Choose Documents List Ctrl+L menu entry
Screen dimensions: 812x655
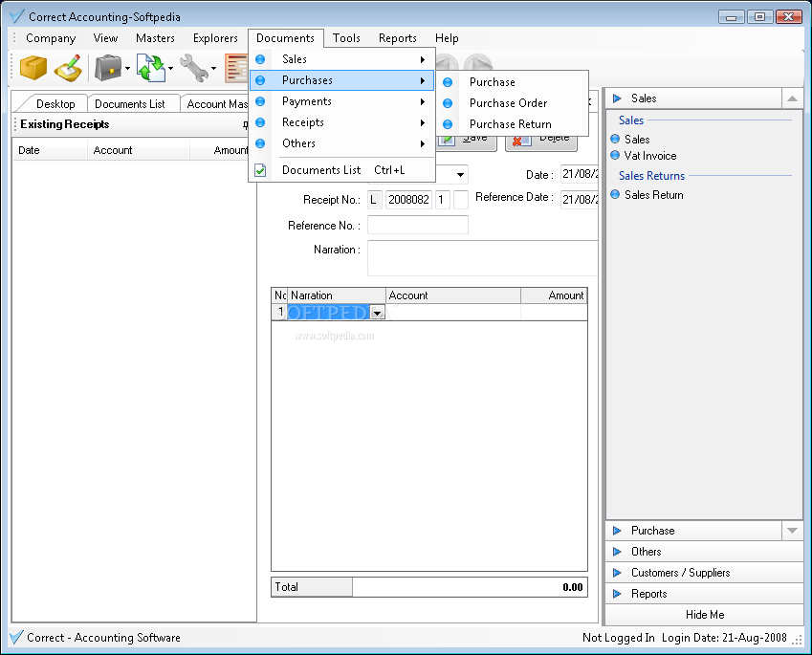[341, 170]
